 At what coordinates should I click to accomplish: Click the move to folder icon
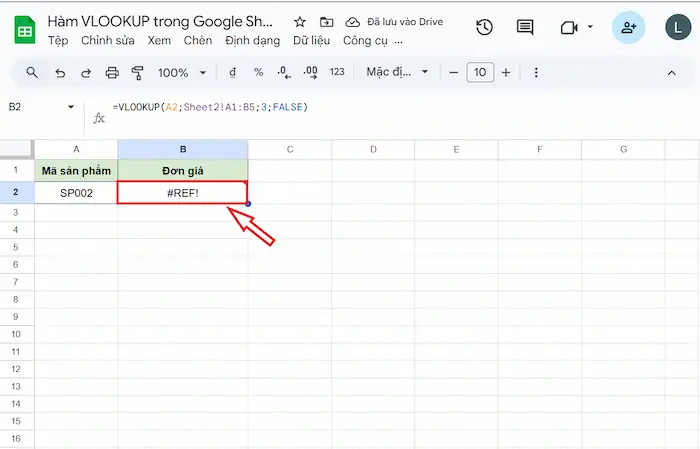point(327,22)
